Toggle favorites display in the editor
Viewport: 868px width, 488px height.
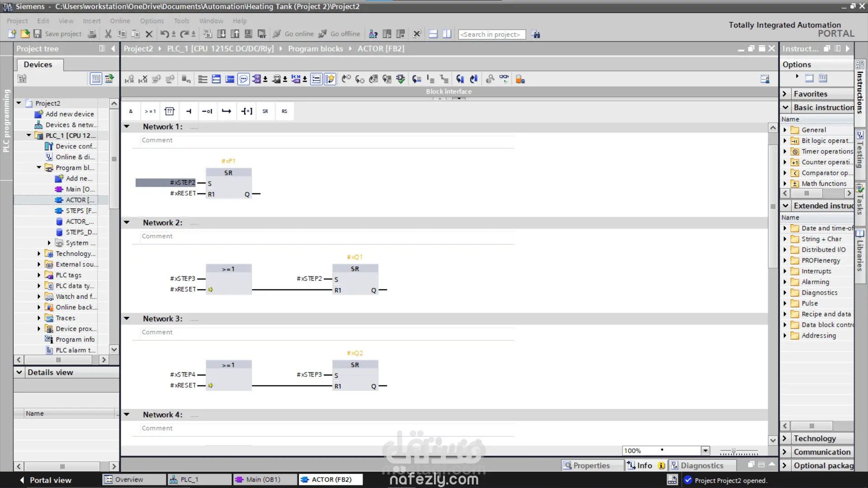pyautogui.click(x=330, y=79)
